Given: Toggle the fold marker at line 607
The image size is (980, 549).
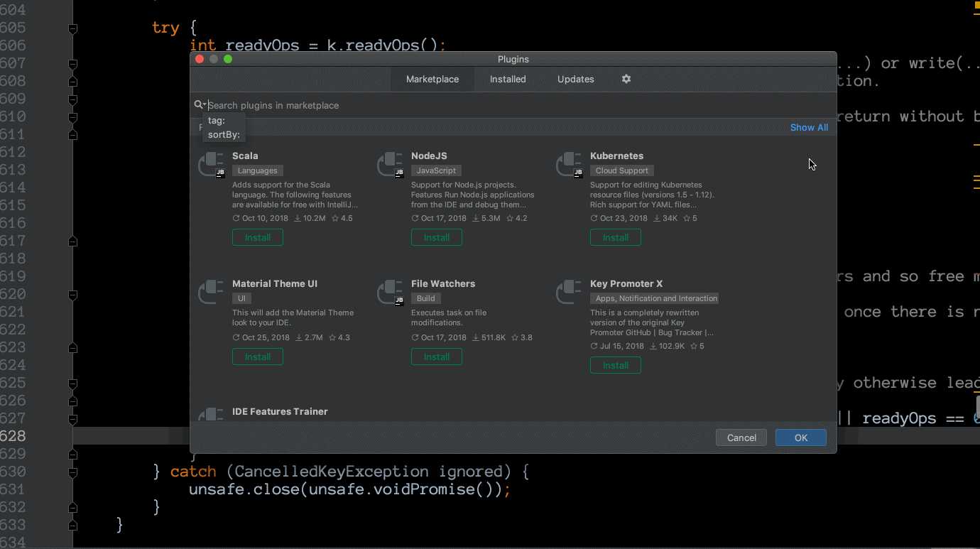Looking at the screenshot, I should 72,64.
